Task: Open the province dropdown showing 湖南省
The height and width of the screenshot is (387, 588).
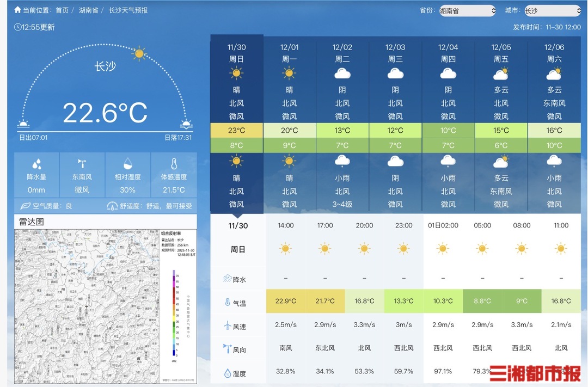Action: (467, 11)
